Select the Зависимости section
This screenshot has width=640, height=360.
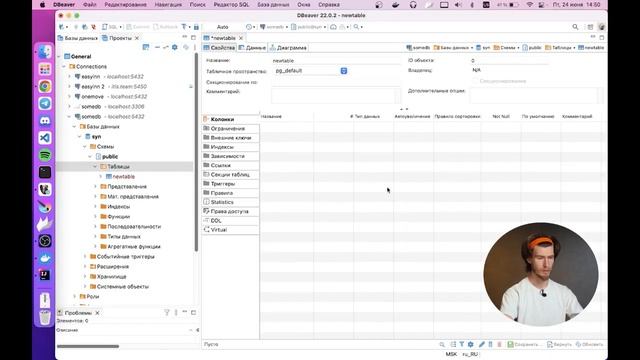(230, 156)
